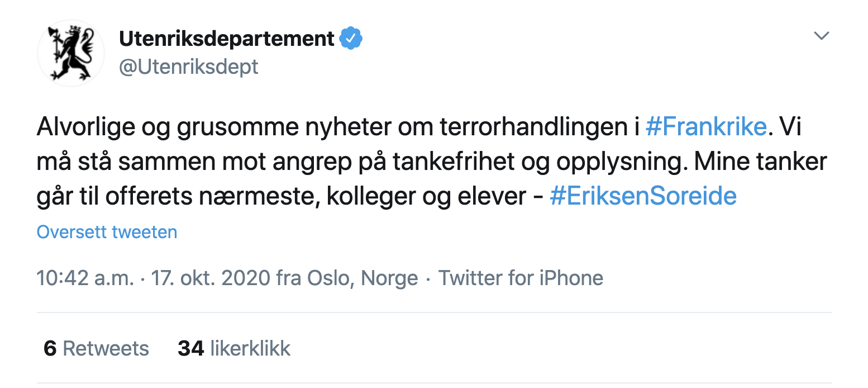Viewport: 868px width, 388px height.
Task: Open the Utenriksdepartement profile name link
Action: click(x=227, y=39)
